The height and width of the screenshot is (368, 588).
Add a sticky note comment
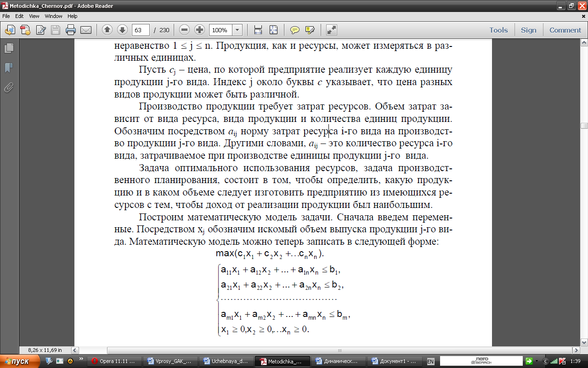(295, 30)
